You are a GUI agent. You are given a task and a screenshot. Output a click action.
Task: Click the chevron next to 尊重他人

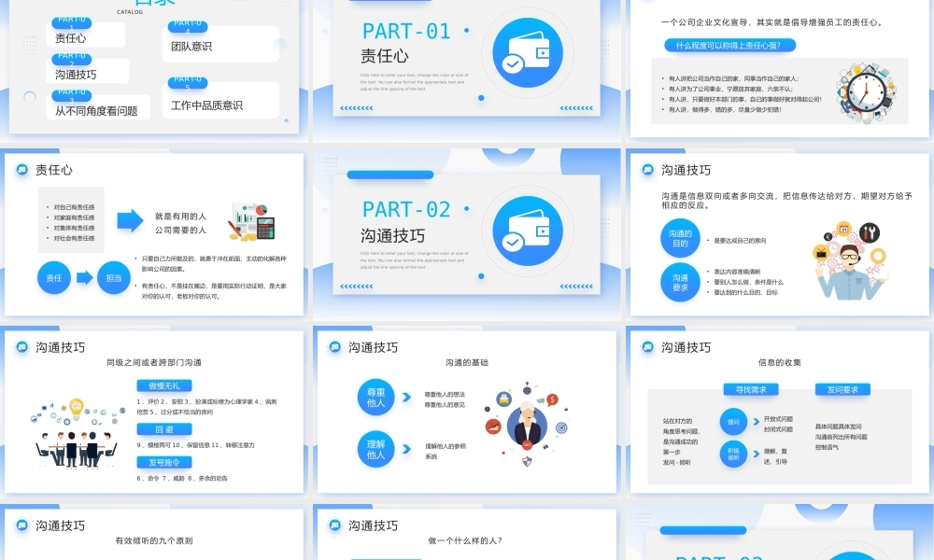pos(406,397)
